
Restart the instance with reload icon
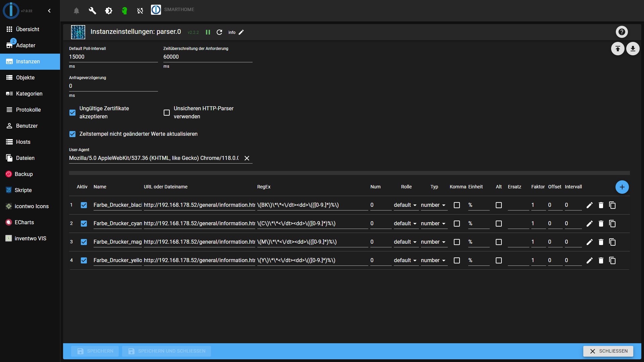tap(219, 32)
